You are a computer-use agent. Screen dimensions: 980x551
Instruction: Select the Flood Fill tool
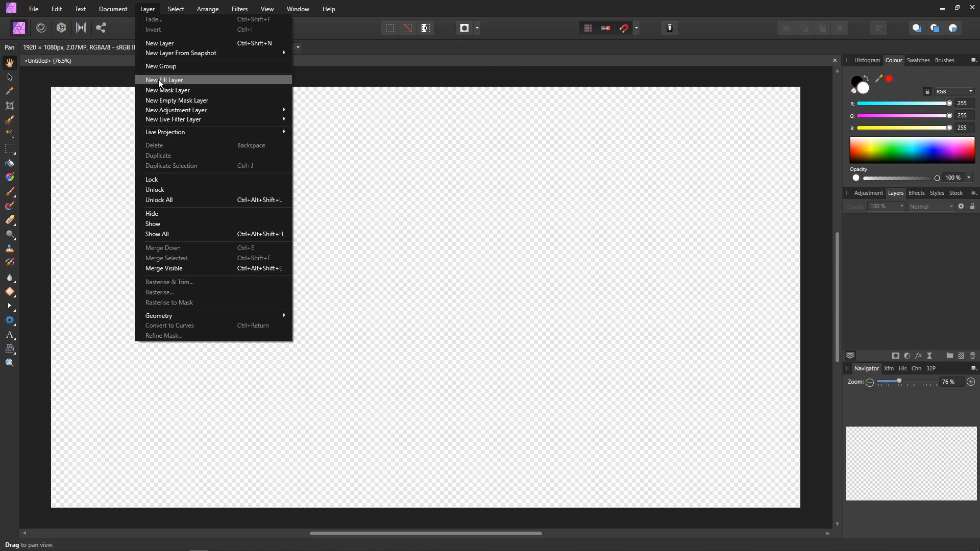point(10,163)
